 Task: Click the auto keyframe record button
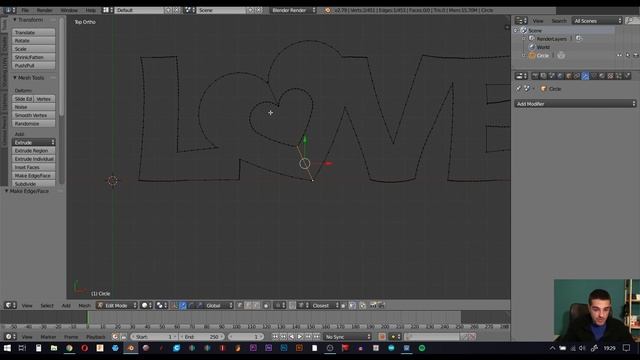coord(382,337)
